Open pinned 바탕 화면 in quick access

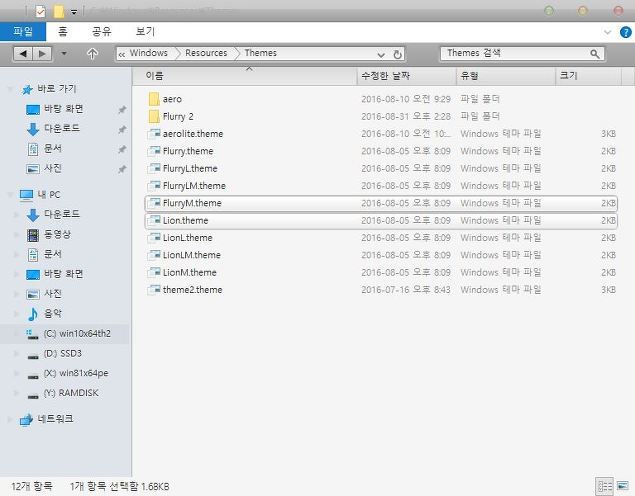pos(64,109)
